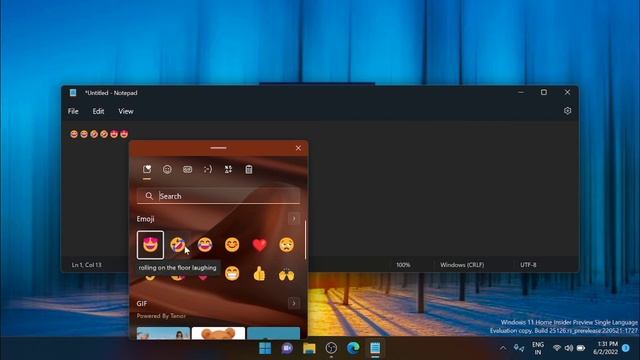Viewport: 640px width, 360px height.
Task: Switch to the Emoji smiley tab
Action: pos(167,169)
